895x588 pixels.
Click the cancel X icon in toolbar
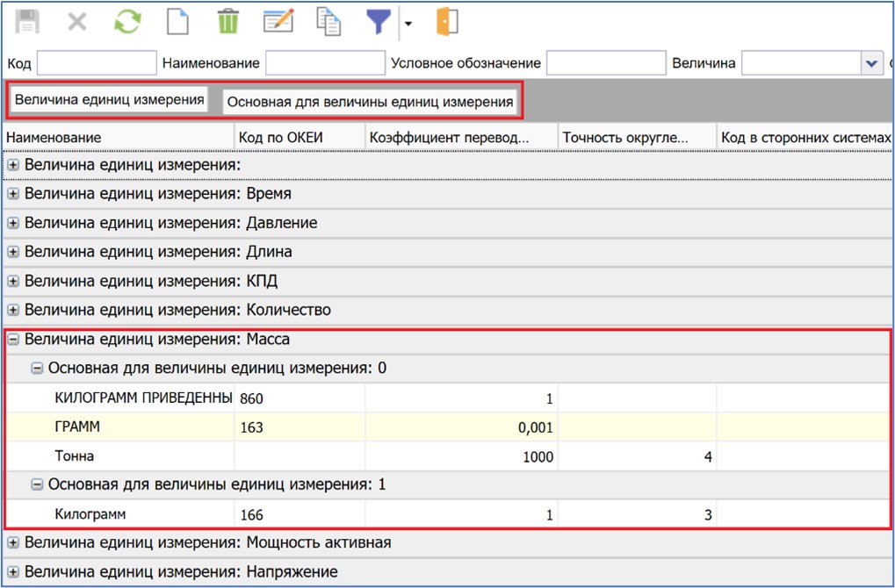77,22
